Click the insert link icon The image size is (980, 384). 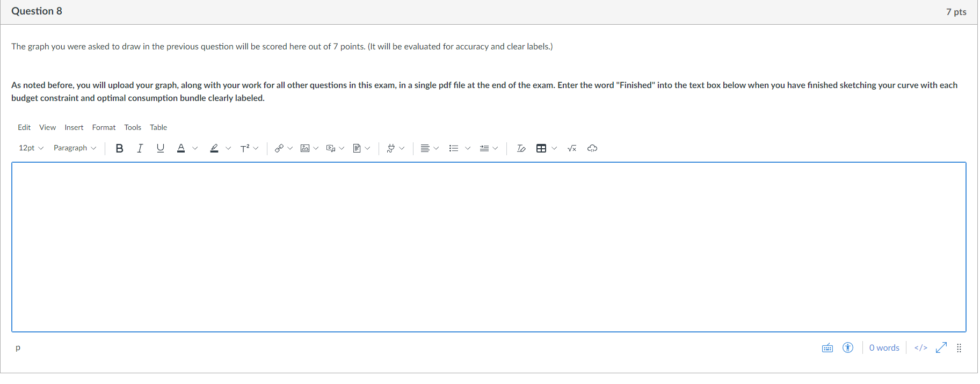tap(279, 148)
